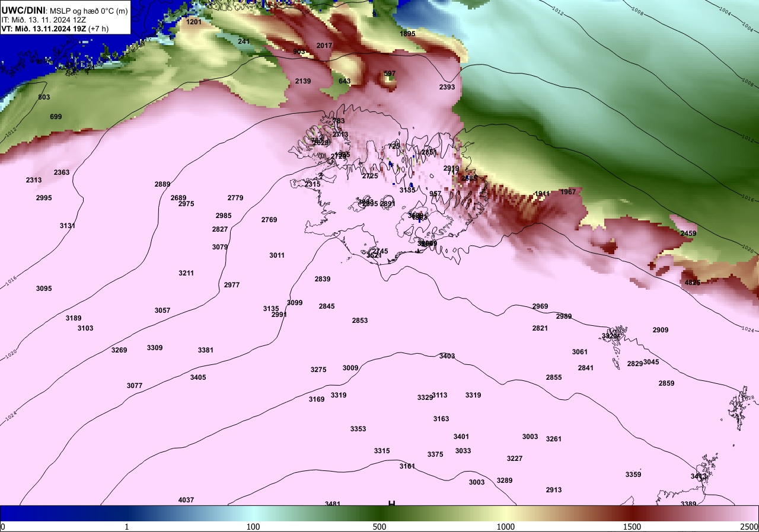Click the height value 2313
Image resolution: width=759 pixels, height=532 pixels.
pos(34,180)
